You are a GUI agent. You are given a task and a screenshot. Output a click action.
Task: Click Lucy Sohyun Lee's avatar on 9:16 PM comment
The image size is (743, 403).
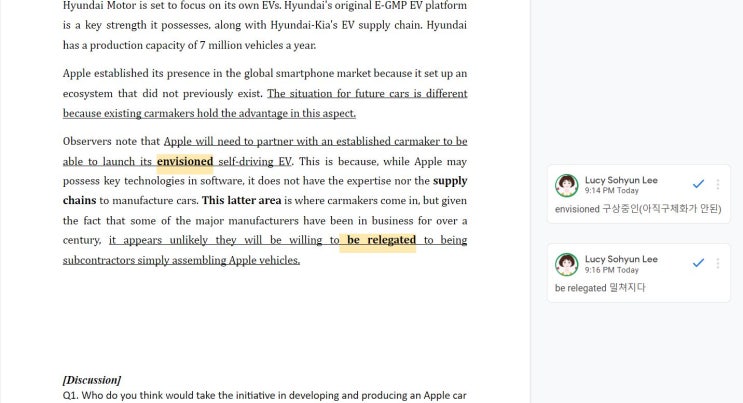click(x=567, y=264)
